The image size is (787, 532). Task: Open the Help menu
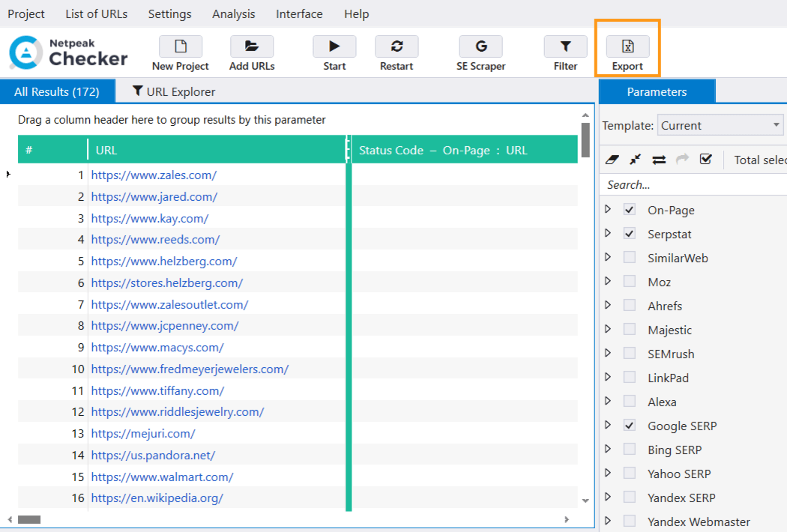356,14
